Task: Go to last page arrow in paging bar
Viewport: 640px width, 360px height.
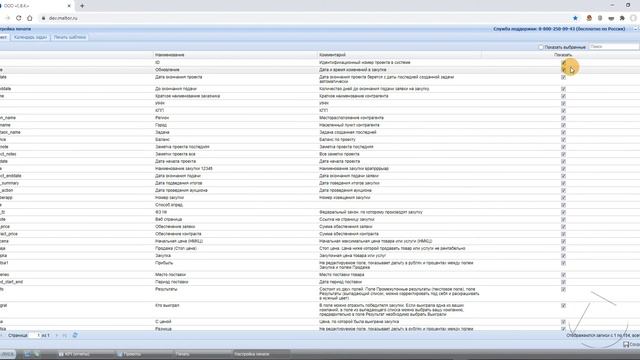Action: click(64, 335)
